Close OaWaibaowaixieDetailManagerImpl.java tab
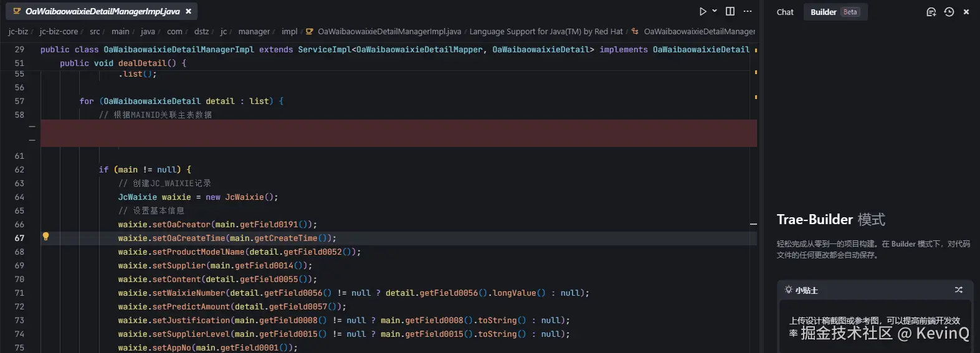The width and height of the screenshot is (980, 353). 188,11
